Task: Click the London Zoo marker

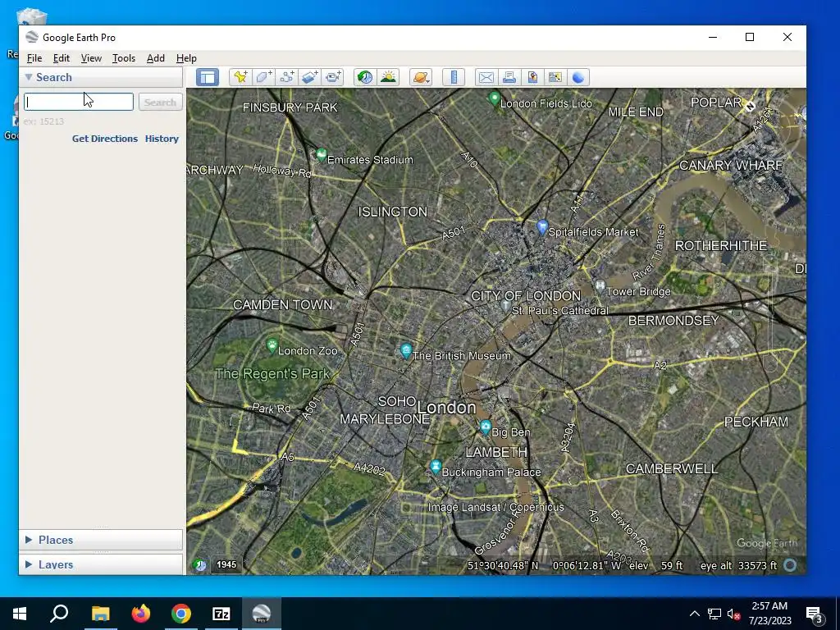Action: (x=272, y=347)
